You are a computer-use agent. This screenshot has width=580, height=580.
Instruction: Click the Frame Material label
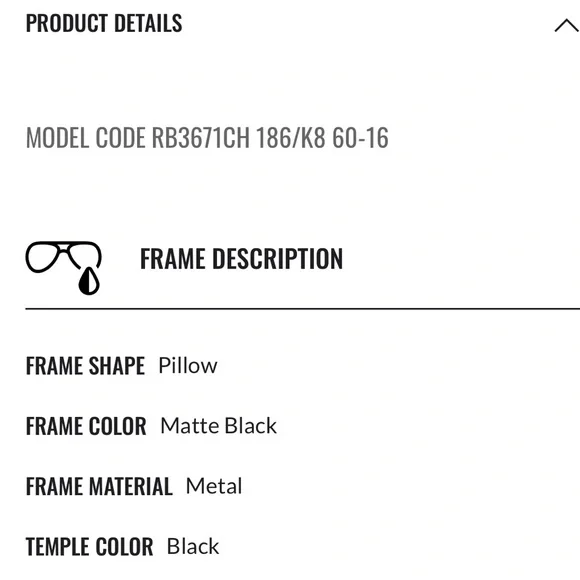pyautogui.click(x=99, y=486)
